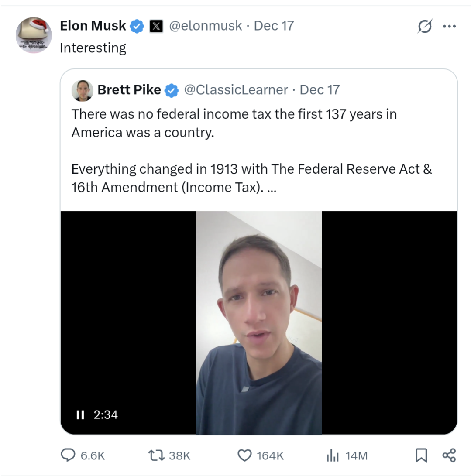The width and height of the screenshot is (471, 476).
Task: Click the X affiliation badge
Action: pos(156,26)
